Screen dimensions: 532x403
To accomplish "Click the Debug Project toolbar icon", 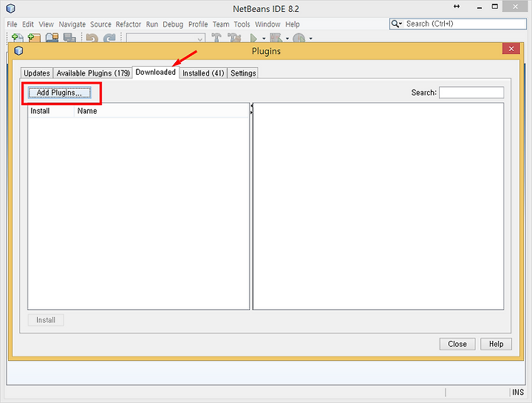I will [x=276, y=38].
